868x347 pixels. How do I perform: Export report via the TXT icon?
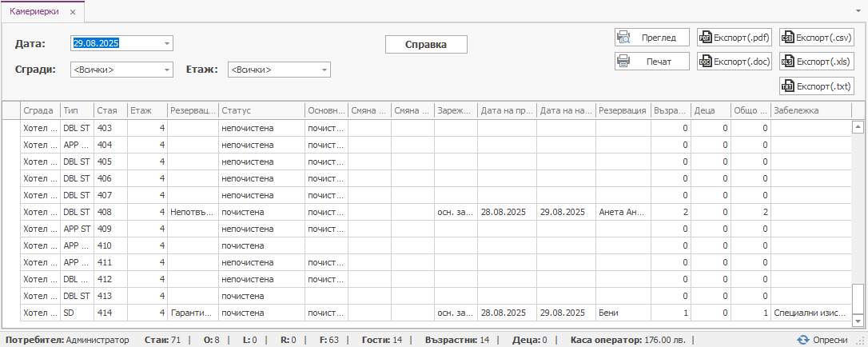click(x=788, y=86)
